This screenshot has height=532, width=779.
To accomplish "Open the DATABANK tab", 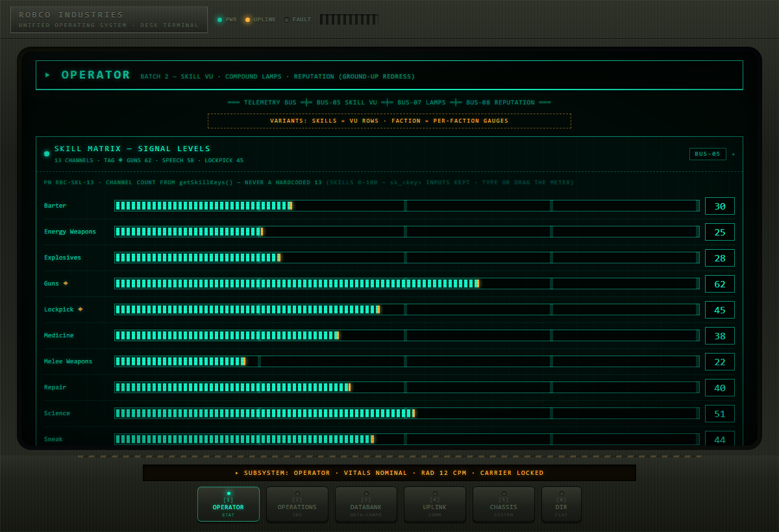I will [366, 504].
